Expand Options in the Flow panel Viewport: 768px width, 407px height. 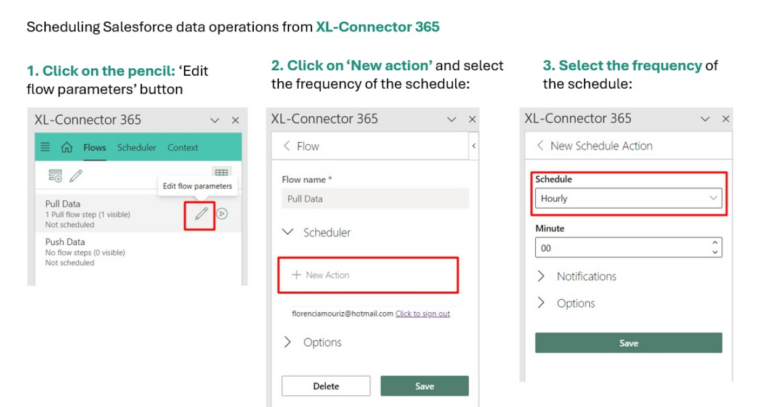click(288, 342)
